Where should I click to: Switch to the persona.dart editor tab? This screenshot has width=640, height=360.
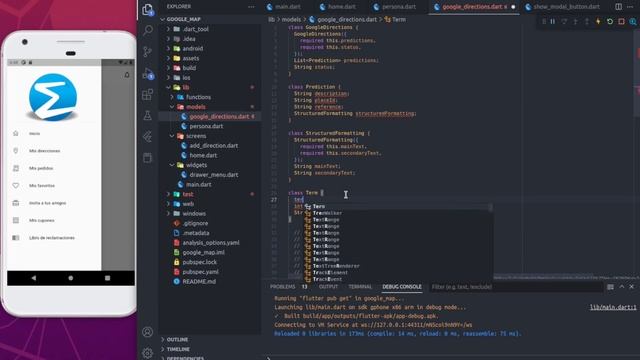coord(399,7)
